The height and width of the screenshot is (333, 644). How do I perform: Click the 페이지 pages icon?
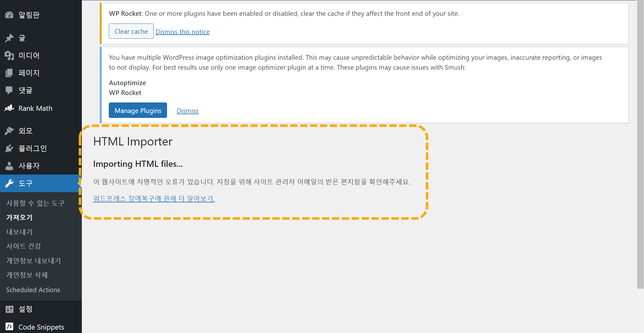point(9,73)
